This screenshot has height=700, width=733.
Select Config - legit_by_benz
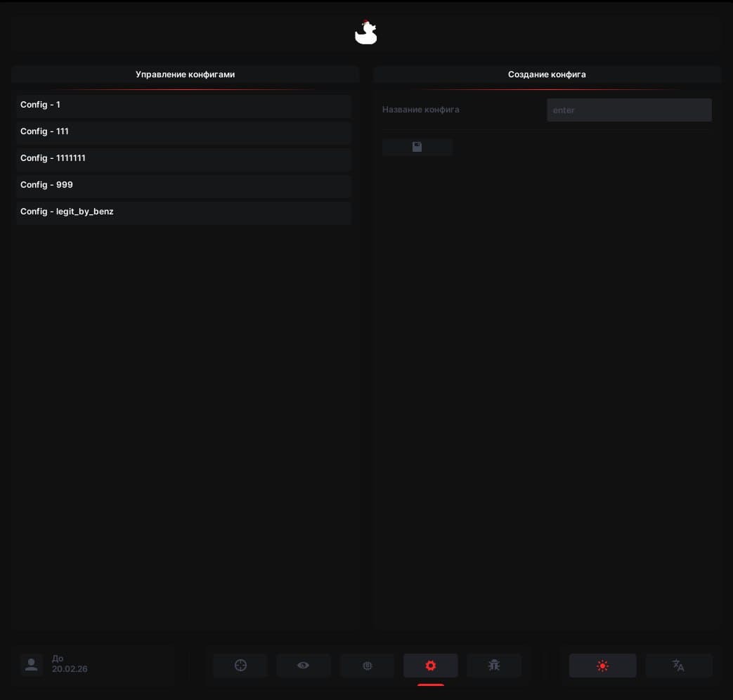[x=183, y=212]
